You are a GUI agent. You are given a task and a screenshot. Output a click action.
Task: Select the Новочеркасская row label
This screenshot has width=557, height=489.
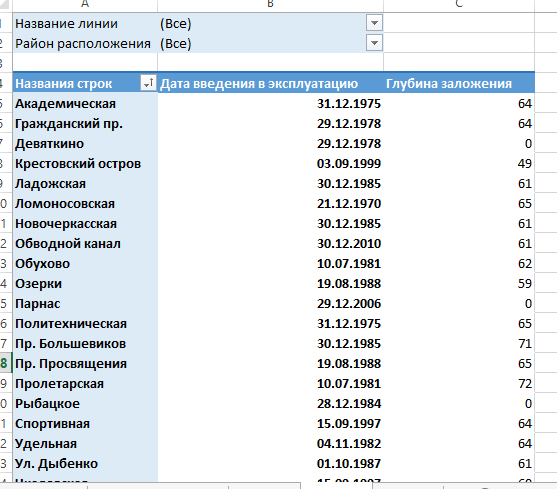tap(85, 224)
